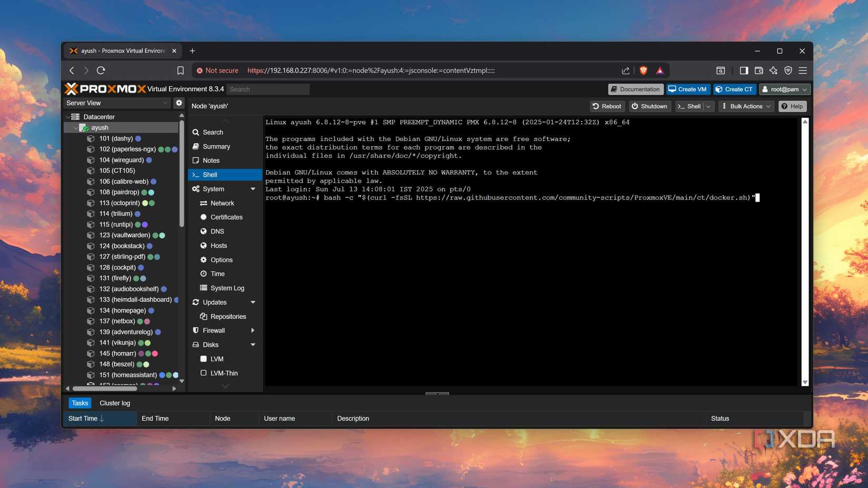This screenshot has width=868, height=488.
Task: Expand the Firewall submenu arrow
Action: (253, 330)
